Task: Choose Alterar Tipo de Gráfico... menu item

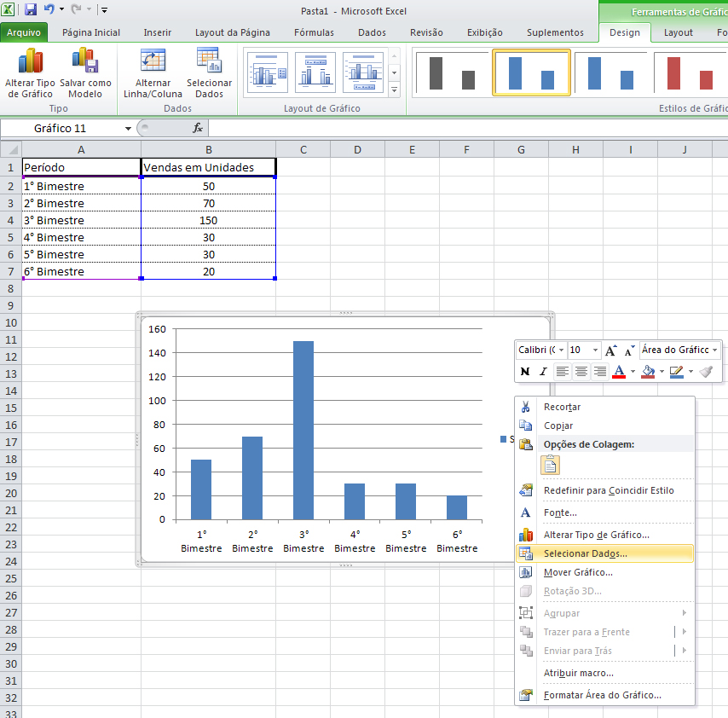Action: click(x=605, y=535)
